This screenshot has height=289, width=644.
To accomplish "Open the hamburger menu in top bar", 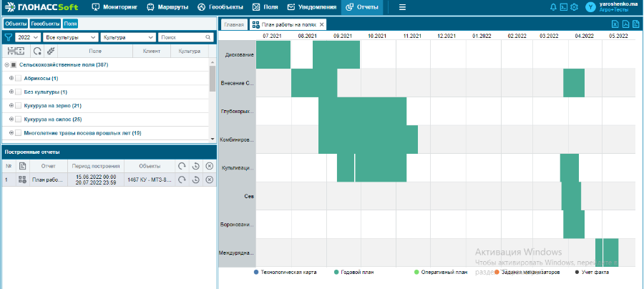I will (402, 7).
